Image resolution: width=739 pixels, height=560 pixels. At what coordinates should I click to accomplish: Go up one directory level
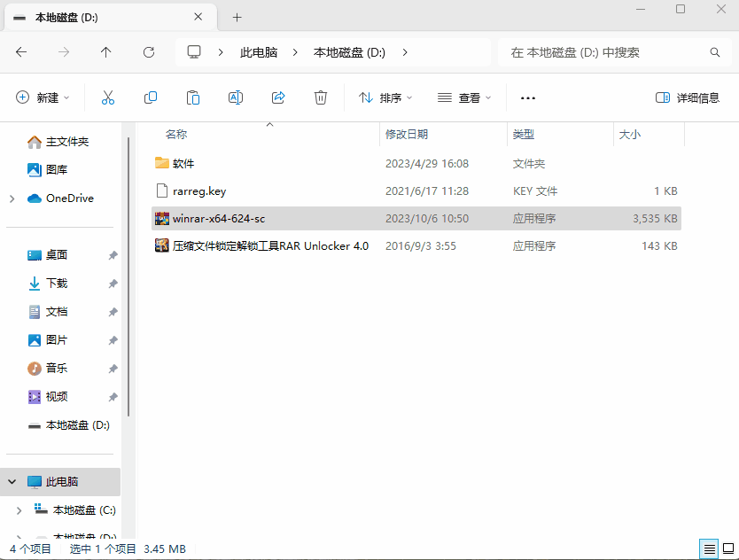pyautogui.click(x=106, y=52)
